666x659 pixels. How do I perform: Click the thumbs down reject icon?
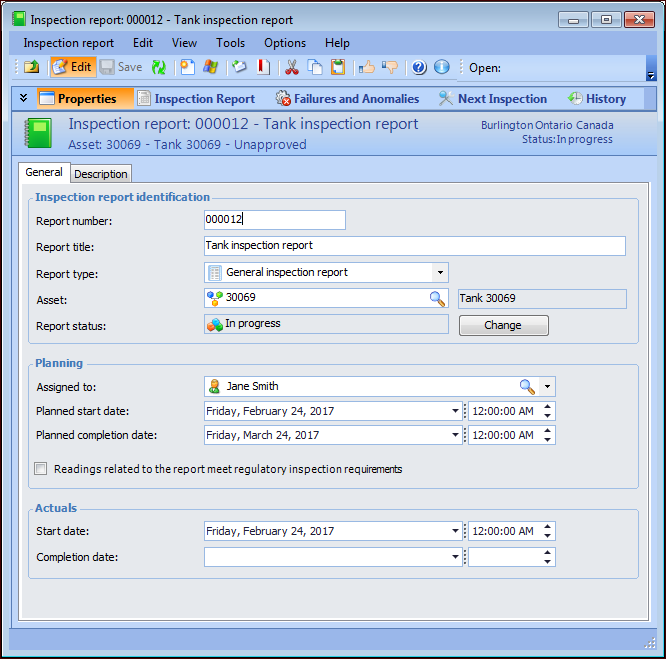tap(389, 67)
